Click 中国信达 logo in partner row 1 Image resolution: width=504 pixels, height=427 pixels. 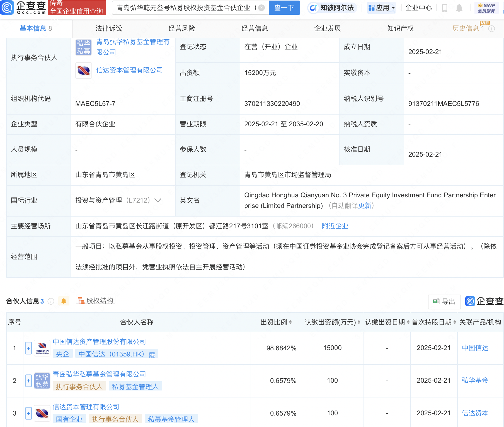coord(42,348)
